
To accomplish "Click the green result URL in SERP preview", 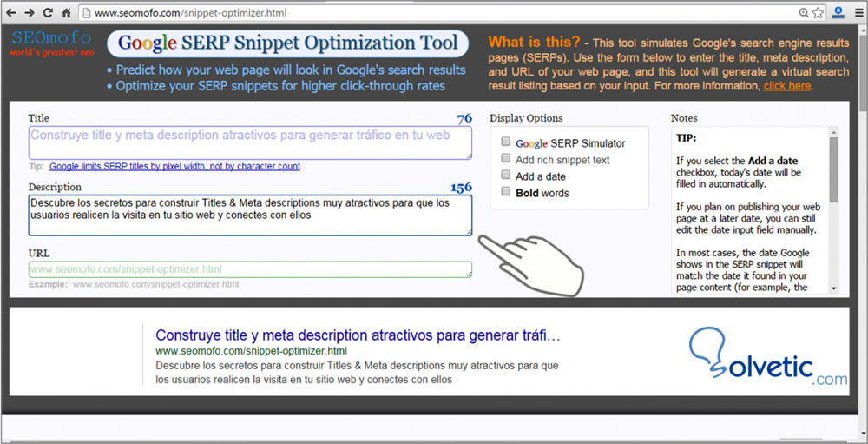I will pyautogui.click(x=252, y=351).
